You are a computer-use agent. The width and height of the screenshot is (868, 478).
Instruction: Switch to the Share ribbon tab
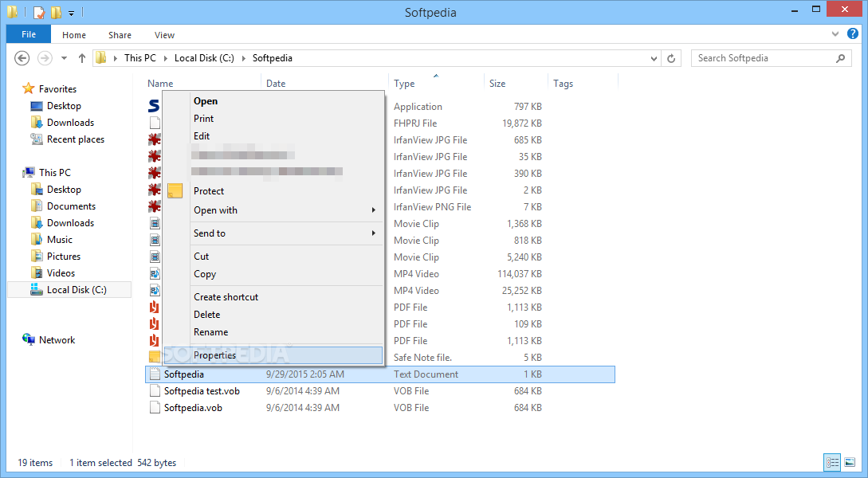120,35
